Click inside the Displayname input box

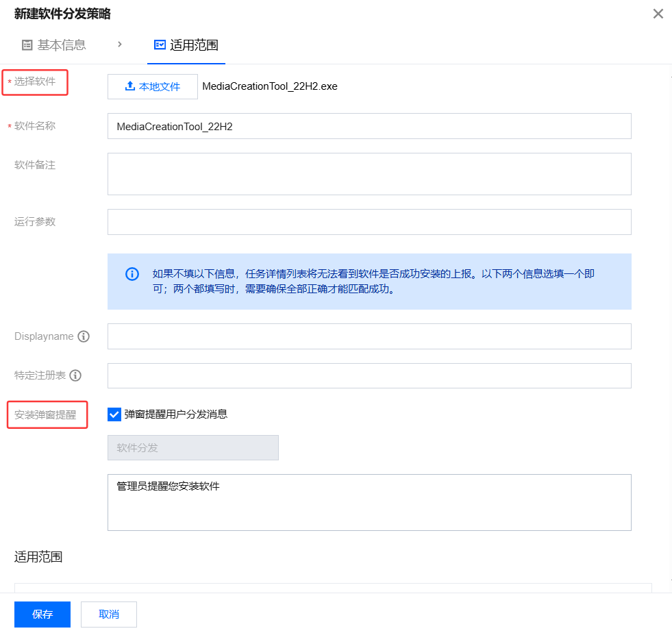(x=369, y=336)
